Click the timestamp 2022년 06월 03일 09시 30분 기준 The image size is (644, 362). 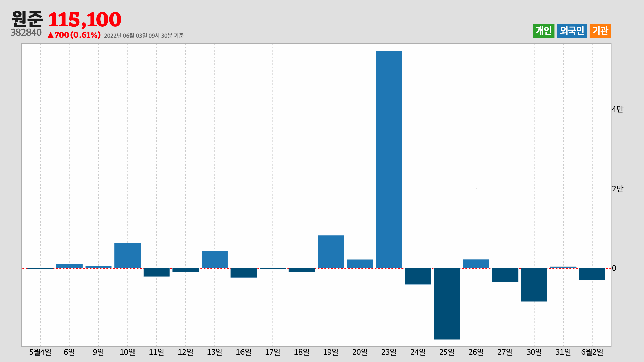click(144, 36)
